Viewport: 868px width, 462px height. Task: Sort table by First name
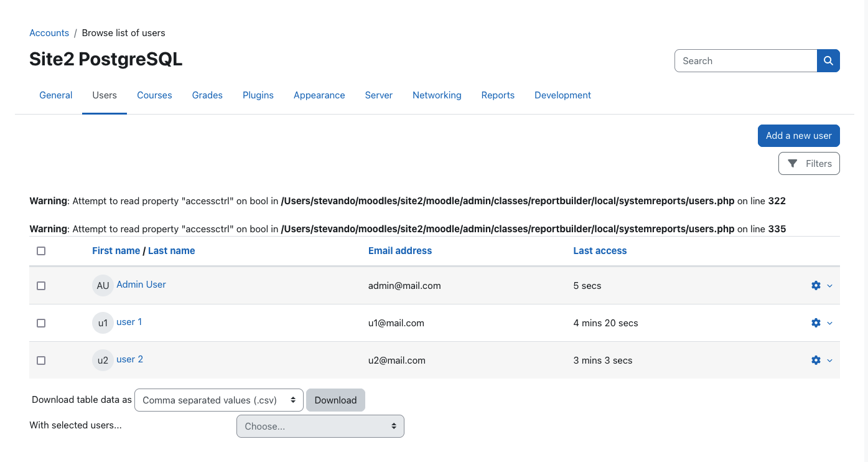(116, 251)
